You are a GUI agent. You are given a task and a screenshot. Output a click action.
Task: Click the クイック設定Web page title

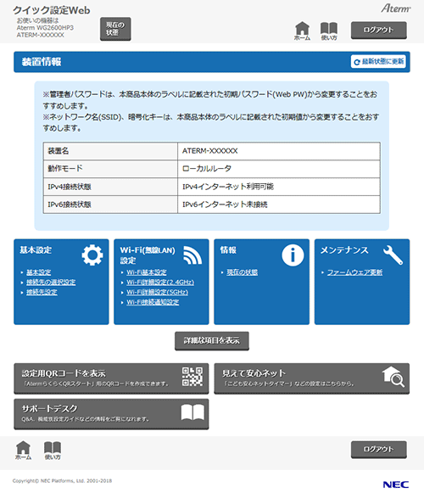52,10
